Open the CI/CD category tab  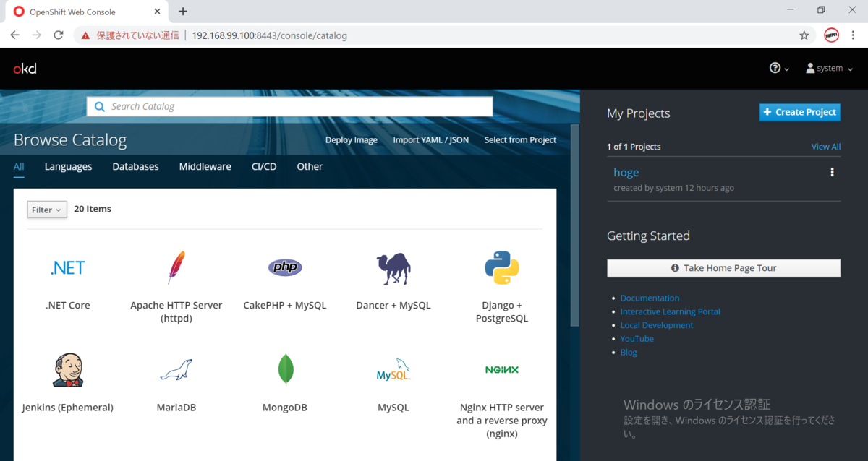point(264,166)
